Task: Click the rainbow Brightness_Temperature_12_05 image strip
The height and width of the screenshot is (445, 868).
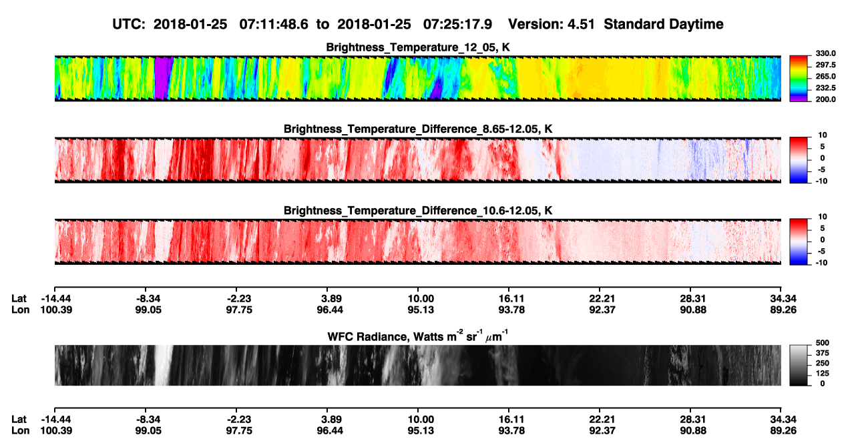Action: click(x=417, y=78)
